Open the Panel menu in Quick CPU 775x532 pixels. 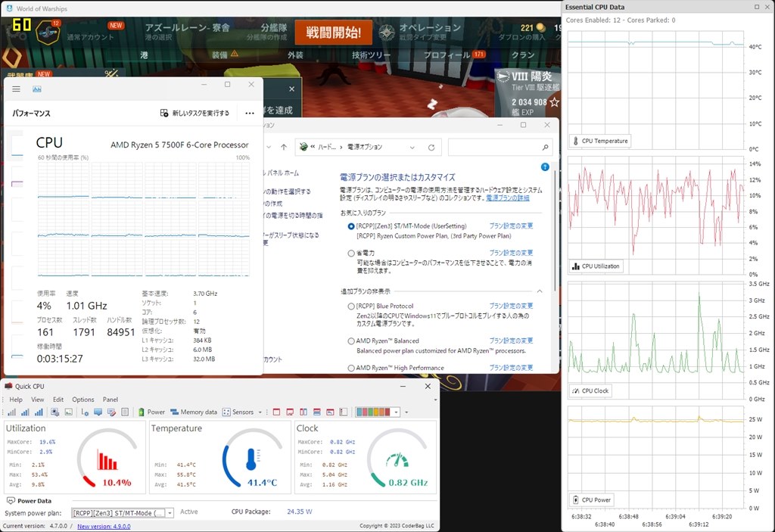(110, 399)
